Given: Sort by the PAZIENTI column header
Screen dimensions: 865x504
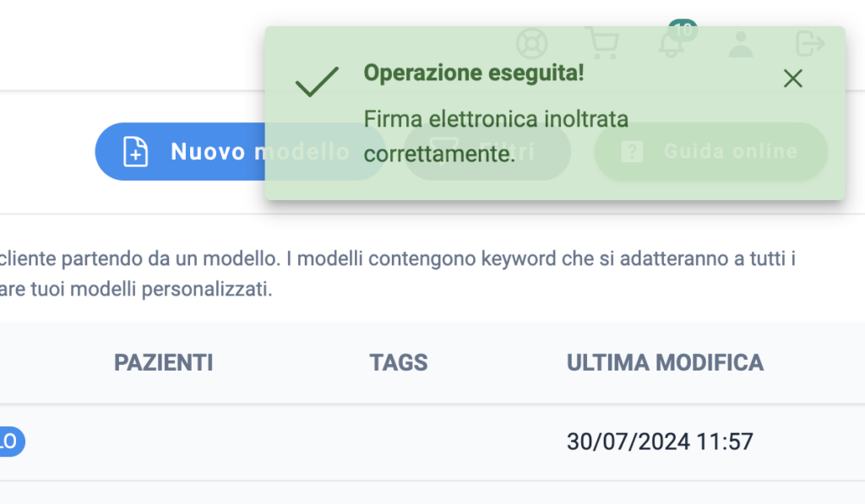Looking at the screenshot, I should 163,363.
